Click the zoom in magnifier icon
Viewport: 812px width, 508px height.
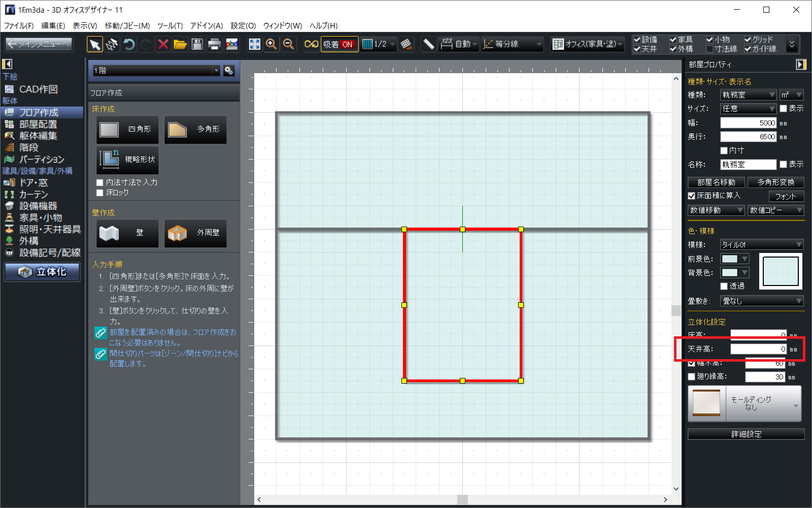coord(272,45)
